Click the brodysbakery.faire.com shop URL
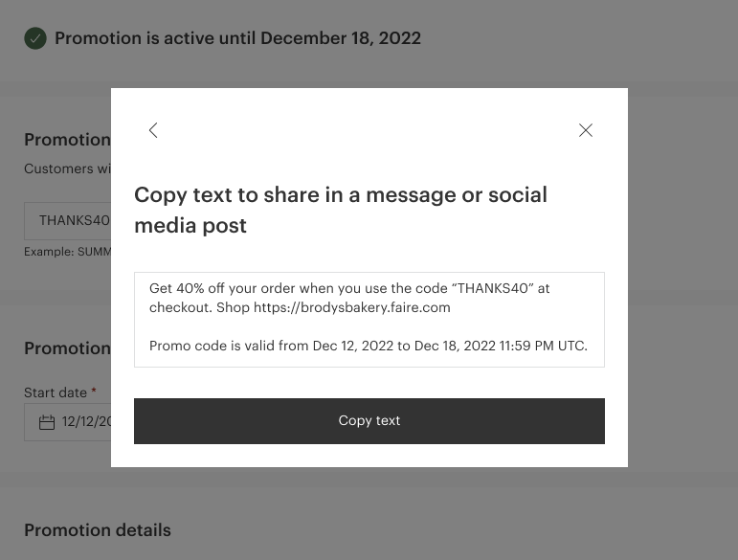 click(x=351, y=307)
